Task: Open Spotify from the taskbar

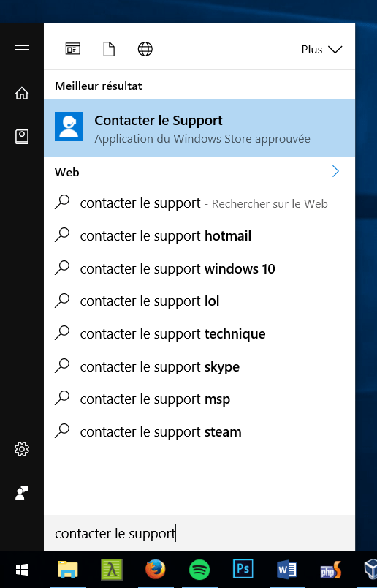Action: pyautogui.click(x=199, y=570)
